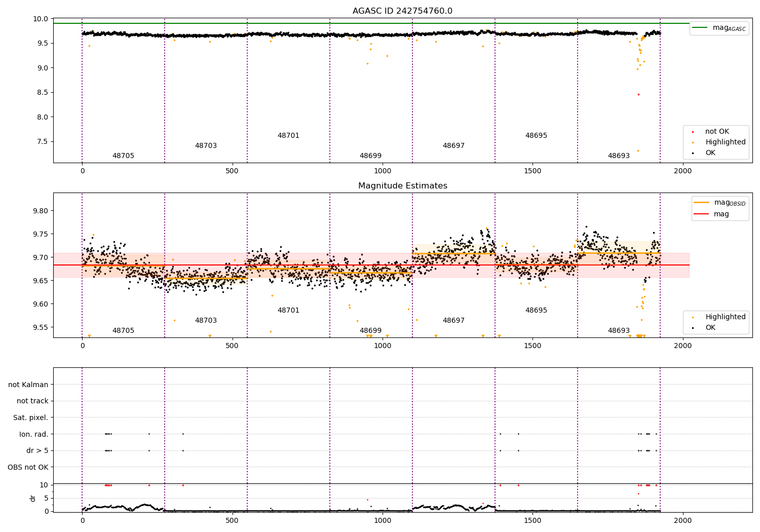760x532 pixels.
Task: Click the 9.55 y-axis tick label
Action: pos(41,328)
